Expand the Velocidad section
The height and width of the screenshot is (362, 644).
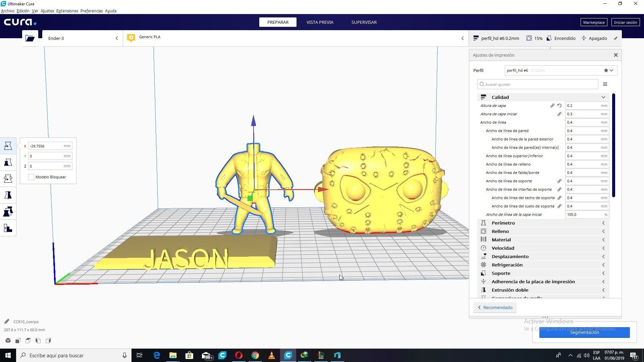[543, 248]
